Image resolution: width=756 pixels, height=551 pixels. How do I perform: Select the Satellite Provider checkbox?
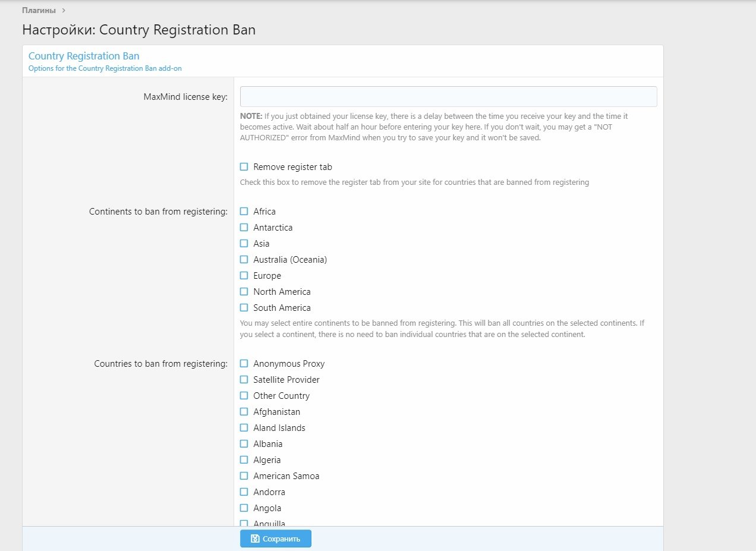(x=244, y=379)
